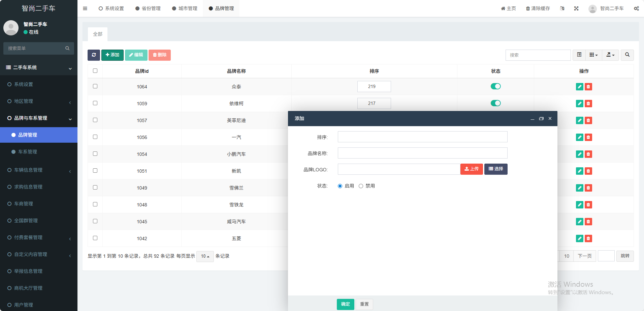This screenshot has width=644, height=311.
Task: Click green edit icon for brand 1064
Action: (x=579, y=87)
